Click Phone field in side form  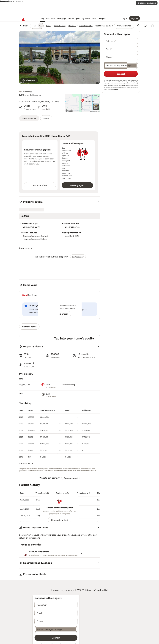121,57
